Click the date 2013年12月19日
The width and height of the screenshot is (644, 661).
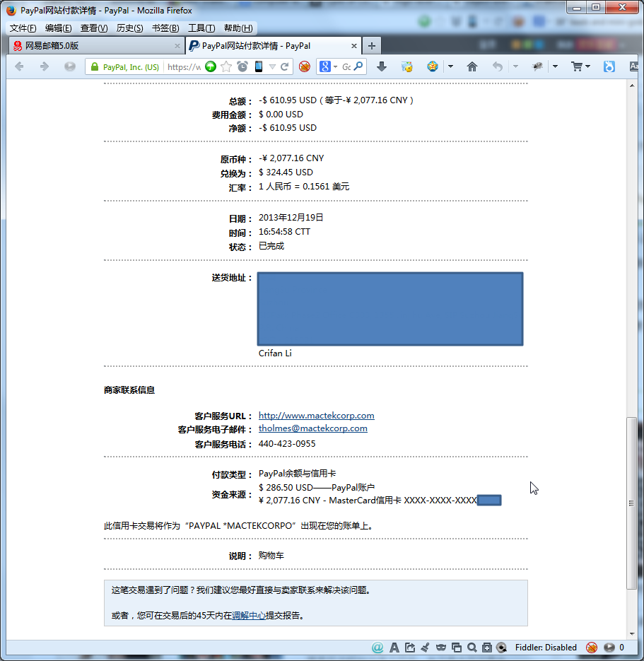pyautogui.click(x=291, y=218)
